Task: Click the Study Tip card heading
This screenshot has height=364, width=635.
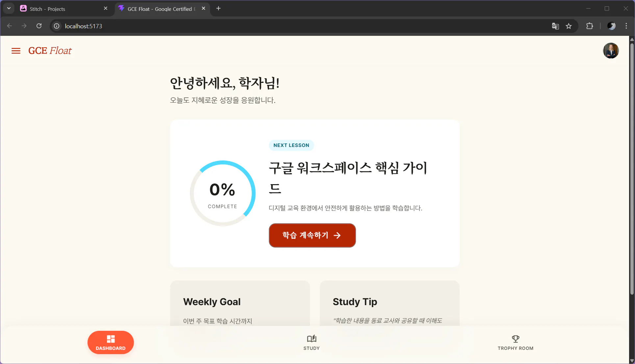Action: point(355,302)
